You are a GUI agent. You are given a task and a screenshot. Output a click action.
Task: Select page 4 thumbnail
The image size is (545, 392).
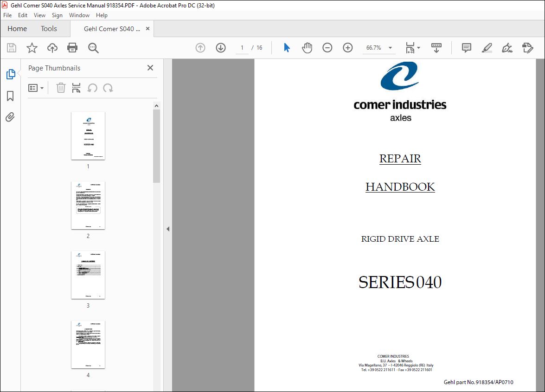88,344
